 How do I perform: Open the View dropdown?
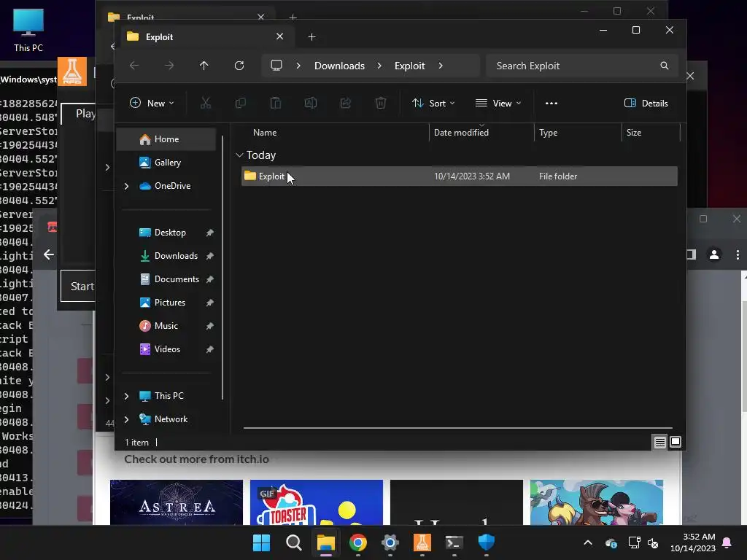pyautogui.click(x=498, y=104)
